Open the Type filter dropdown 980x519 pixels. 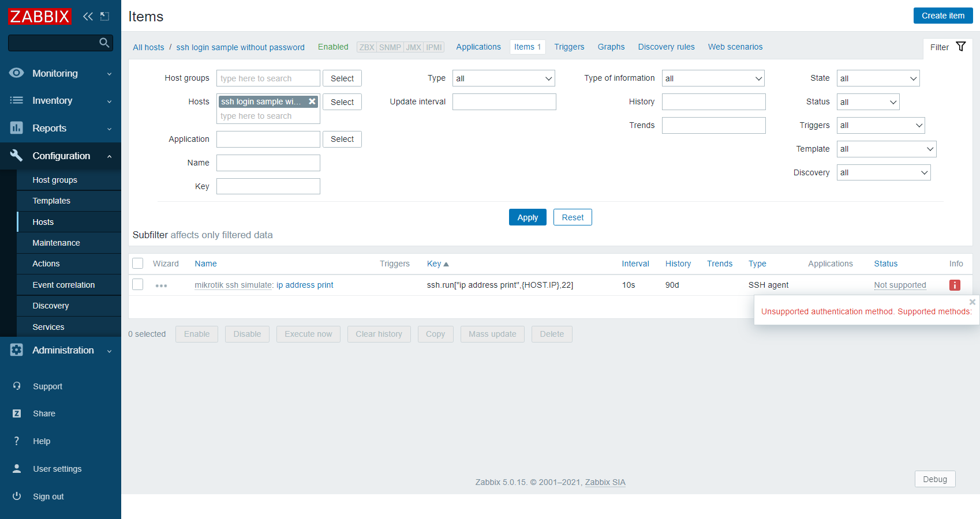(504, 78)
